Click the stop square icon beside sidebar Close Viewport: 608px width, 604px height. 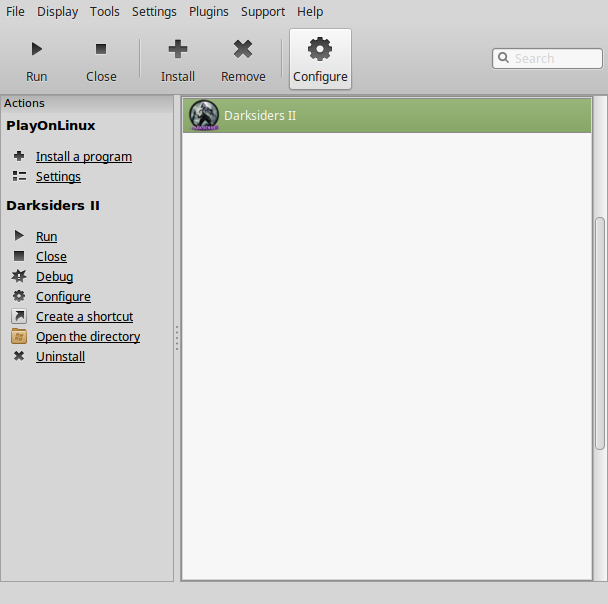19,256
